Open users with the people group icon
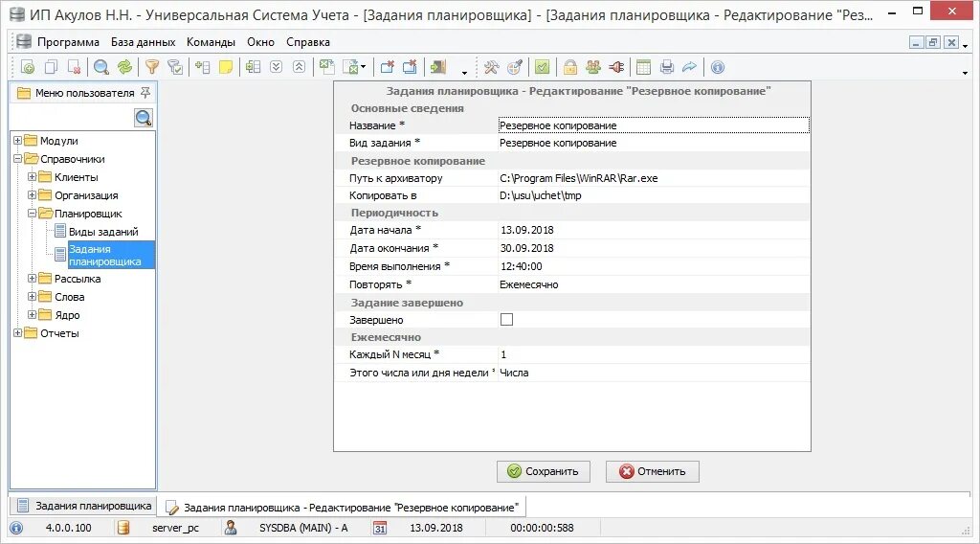This screenshot has width=980, height=544. point(593,67)
